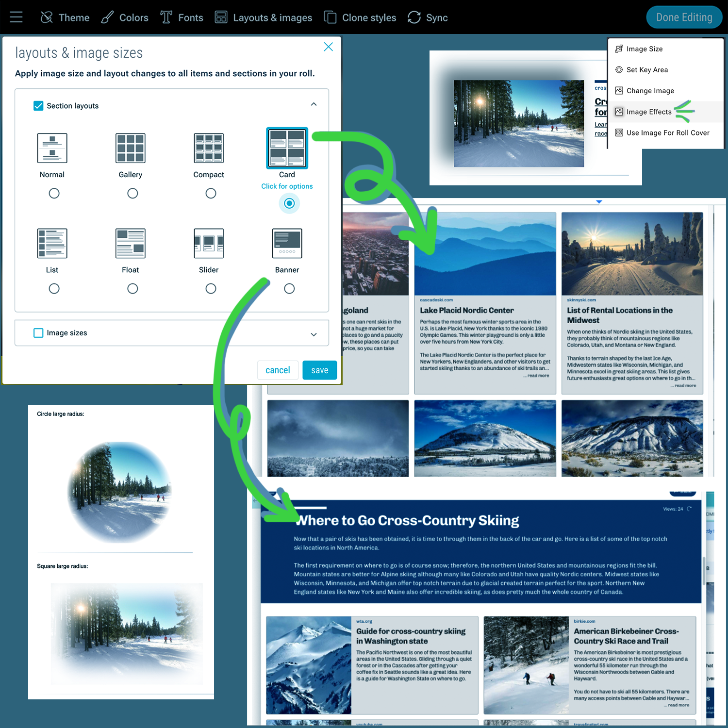Pick the Slider layout icon
The image size is (728, 728).
(209, 243)
